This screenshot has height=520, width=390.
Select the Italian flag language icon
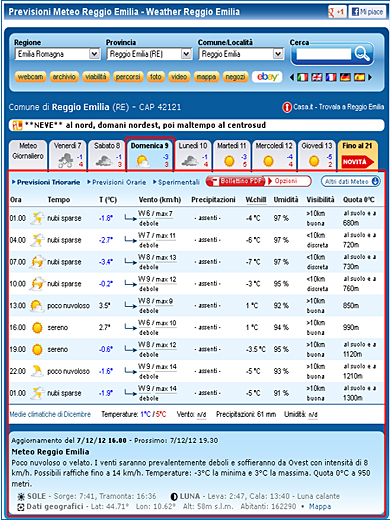[x=302, y=77]
